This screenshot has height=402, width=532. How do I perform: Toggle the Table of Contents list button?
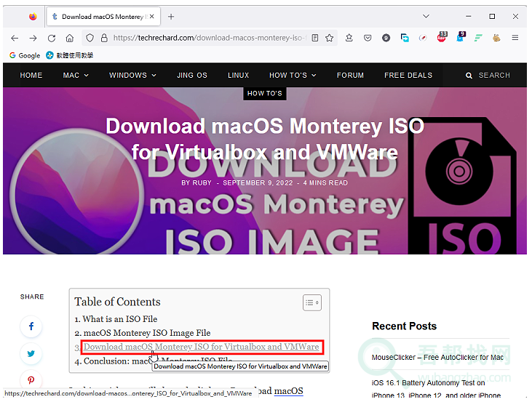click(x=312, y=302)
